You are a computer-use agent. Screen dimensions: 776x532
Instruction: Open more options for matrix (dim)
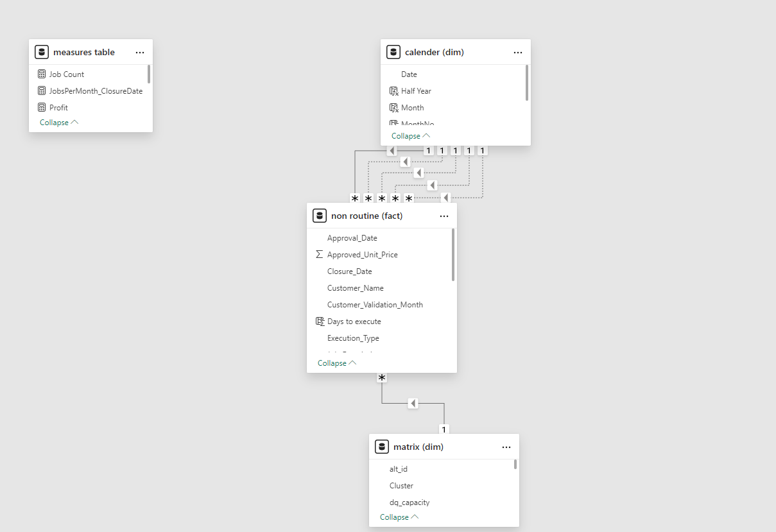pyautogui.click(x=506, y=447)
